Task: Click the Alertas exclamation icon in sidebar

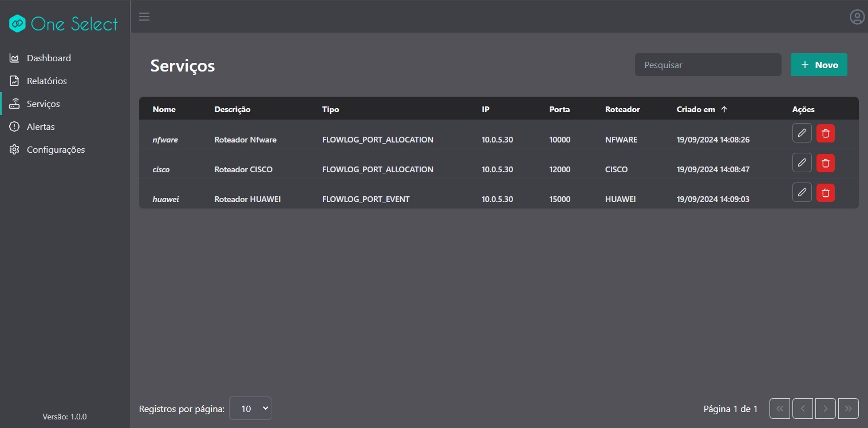Action: point(15,126)
